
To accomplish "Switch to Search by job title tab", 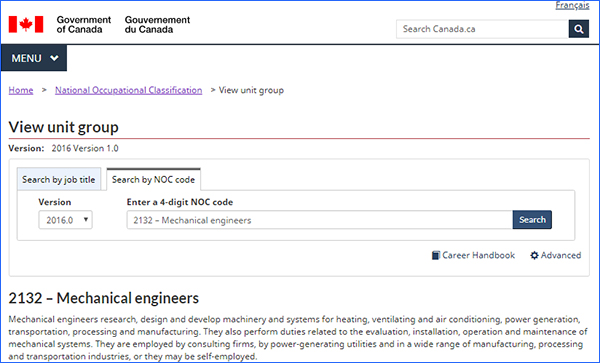I will (59, 179).
